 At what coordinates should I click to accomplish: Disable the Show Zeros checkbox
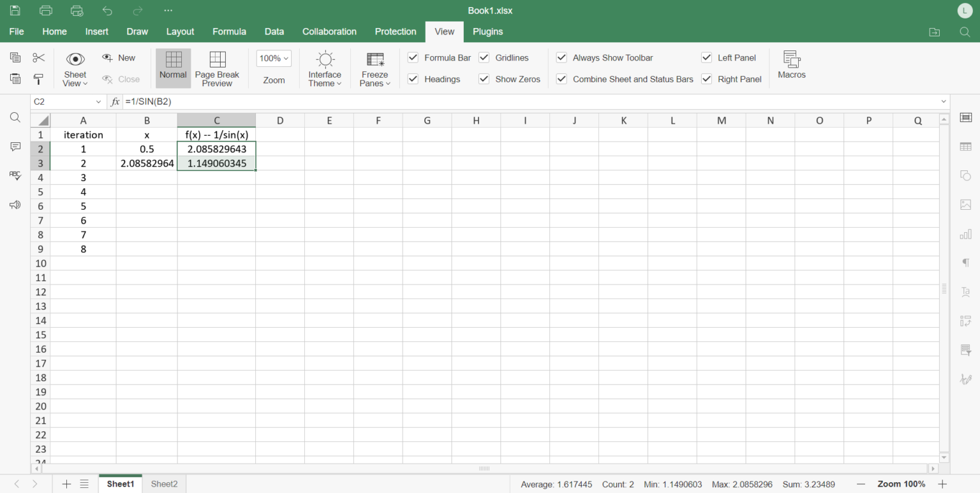point(484,79)
